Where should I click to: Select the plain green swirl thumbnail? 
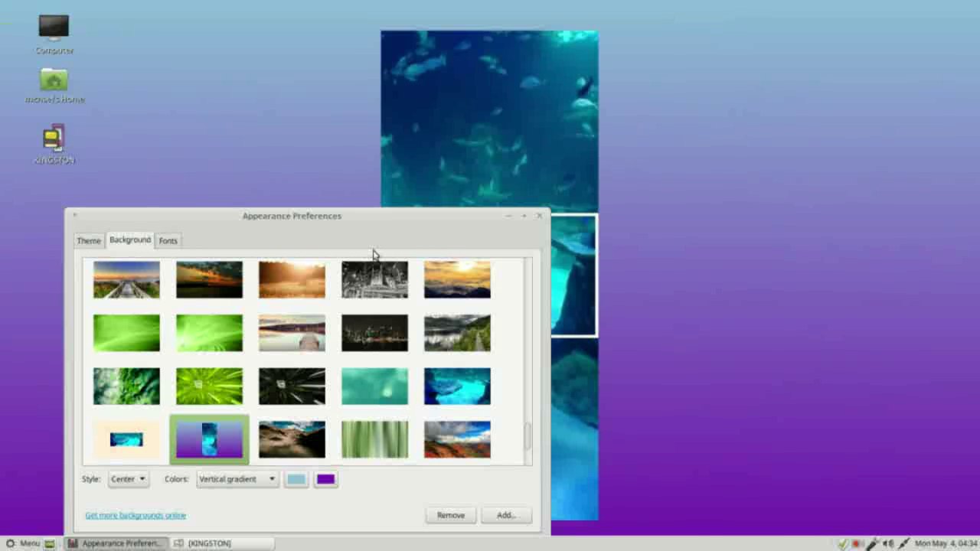pyautogui.click(x=126, y=333)
